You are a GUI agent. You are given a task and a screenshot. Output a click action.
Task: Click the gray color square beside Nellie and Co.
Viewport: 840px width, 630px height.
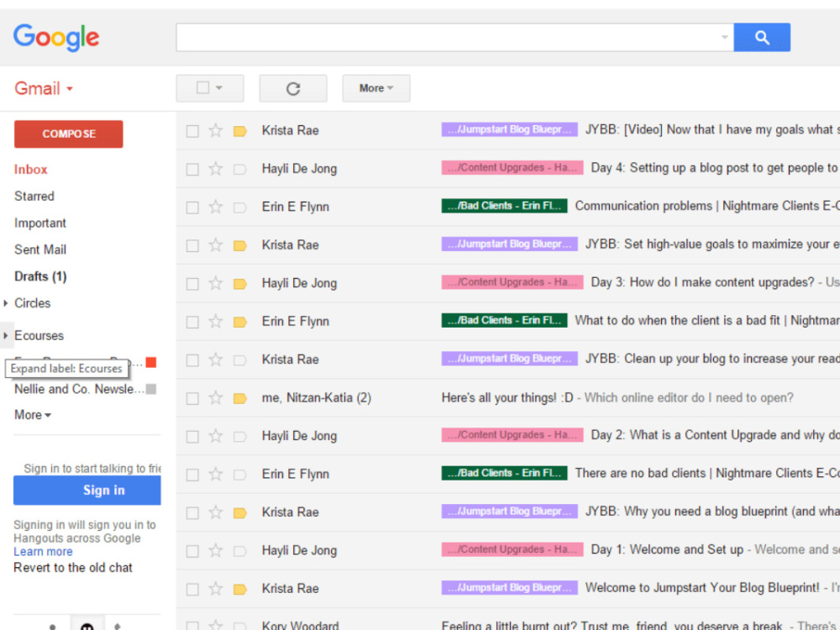coord(151,389)
